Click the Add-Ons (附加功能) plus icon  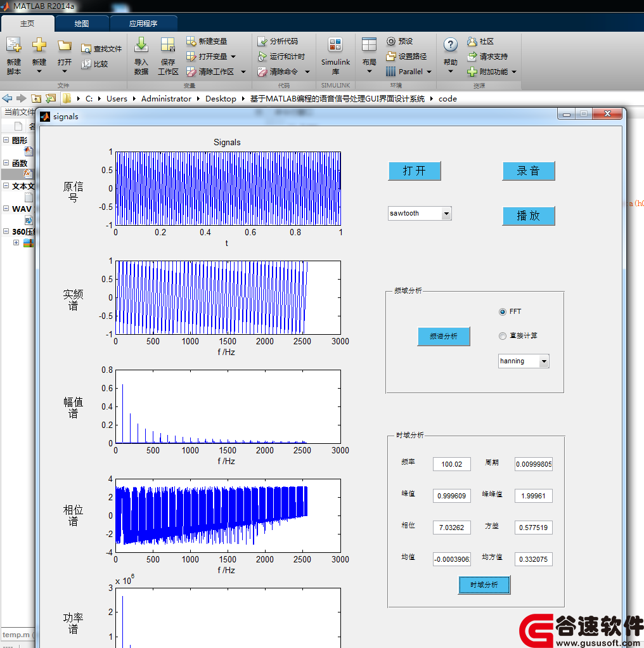(472, 72)
